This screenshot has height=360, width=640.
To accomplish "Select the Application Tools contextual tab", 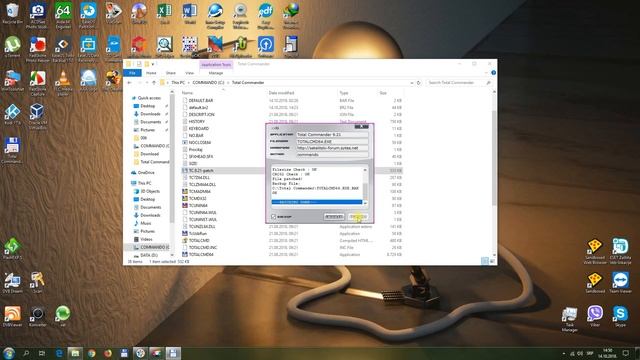I will (216, 64).
